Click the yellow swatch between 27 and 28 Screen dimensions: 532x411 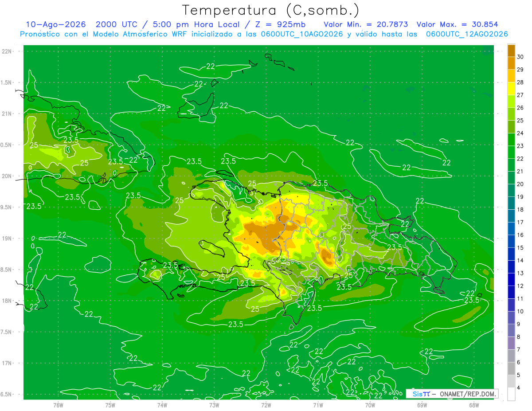pyautogui.click(x=511, y=89)
